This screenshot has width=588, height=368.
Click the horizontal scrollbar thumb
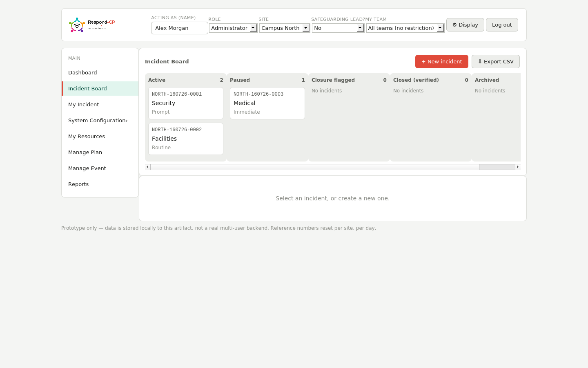[x=497, y=167]
